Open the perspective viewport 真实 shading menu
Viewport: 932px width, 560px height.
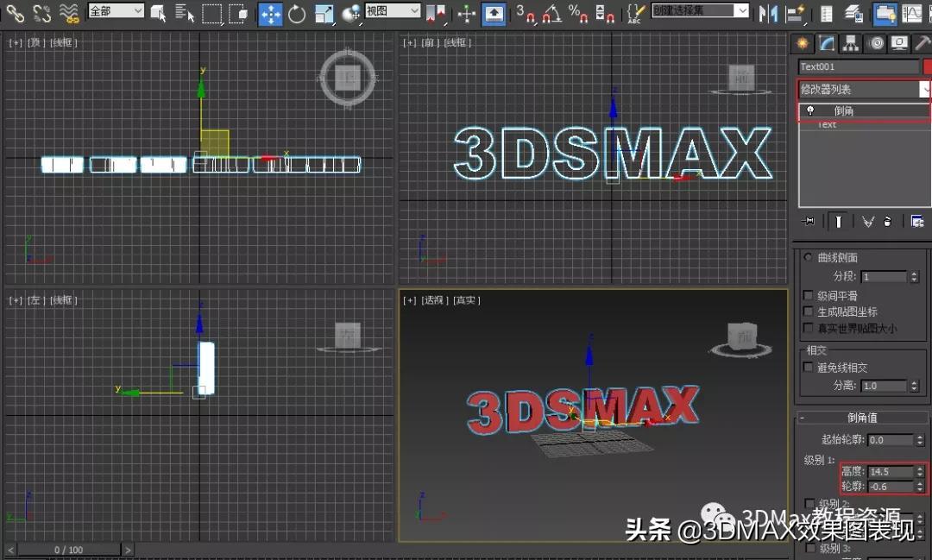click(467, 300)
